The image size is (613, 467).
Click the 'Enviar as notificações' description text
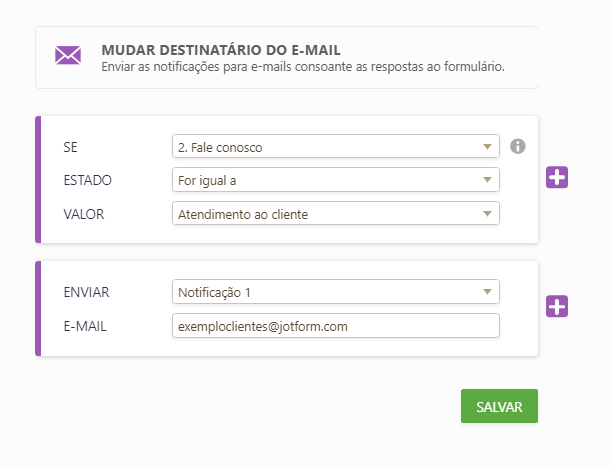pos(302,67)
